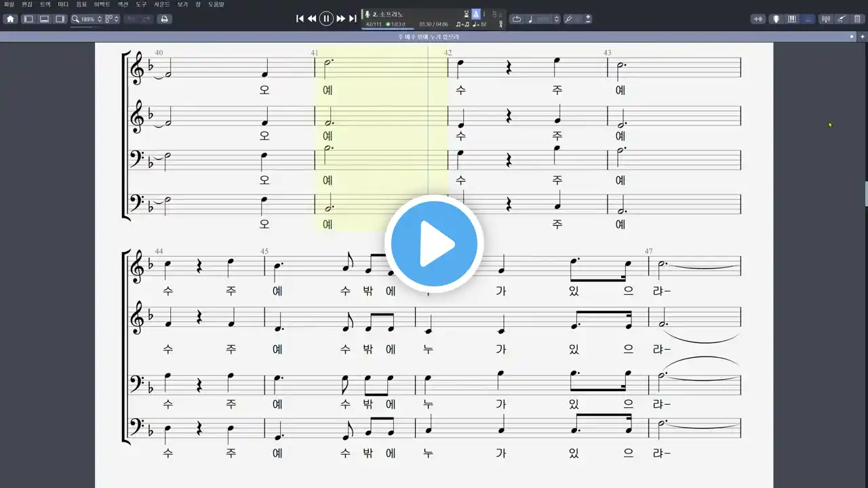Screen dimensions: 868x488
Task: Click the tuning fork under the metronome
Action: [501, 24]
